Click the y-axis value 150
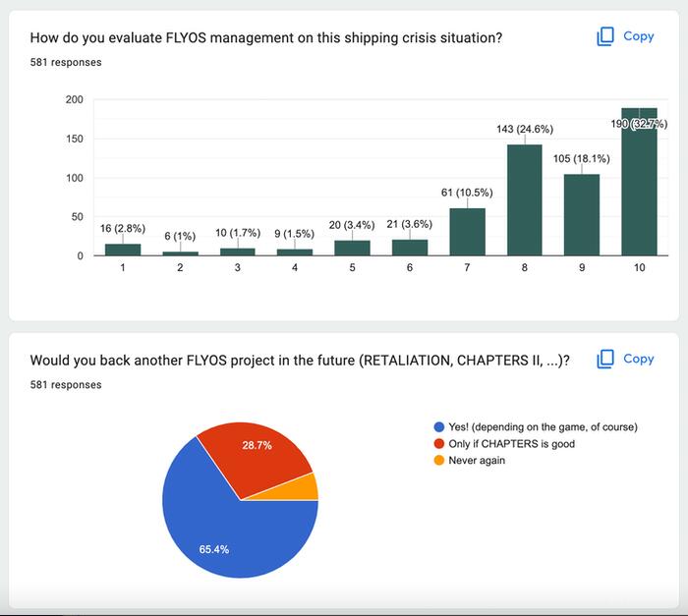This screenshot has height=616, width=688. click(74, 139)
